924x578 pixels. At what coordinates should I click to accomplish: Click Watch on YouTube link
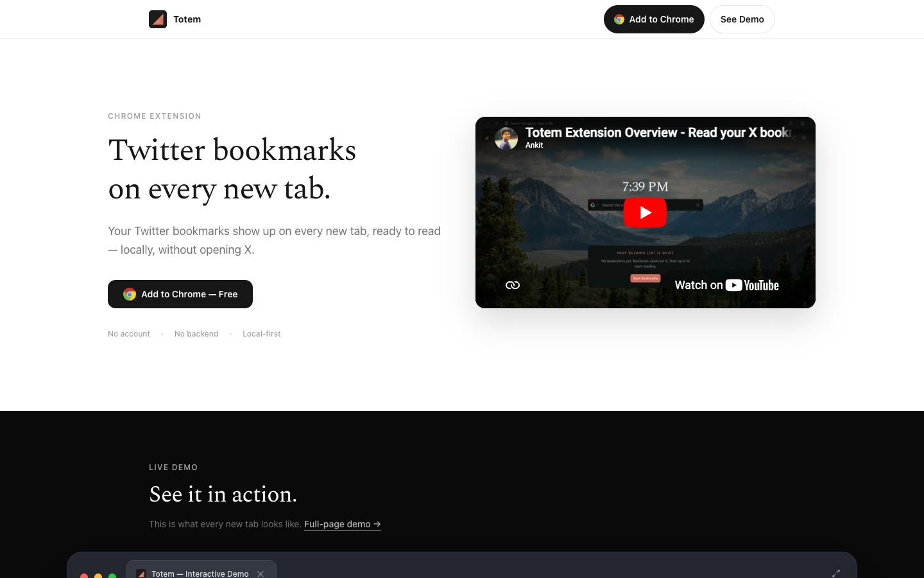tap(726, 285)
